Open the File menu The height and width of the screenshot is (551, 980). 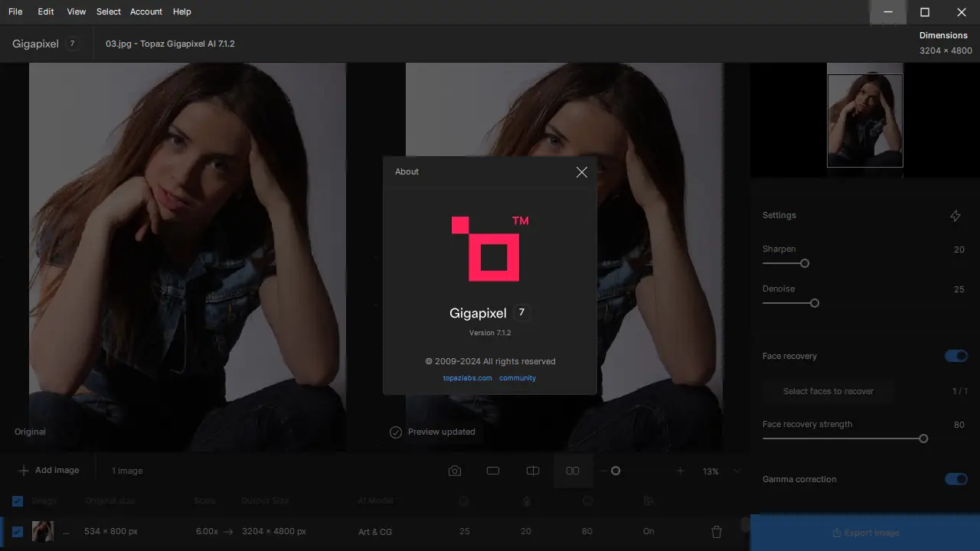tap(15, 11)
